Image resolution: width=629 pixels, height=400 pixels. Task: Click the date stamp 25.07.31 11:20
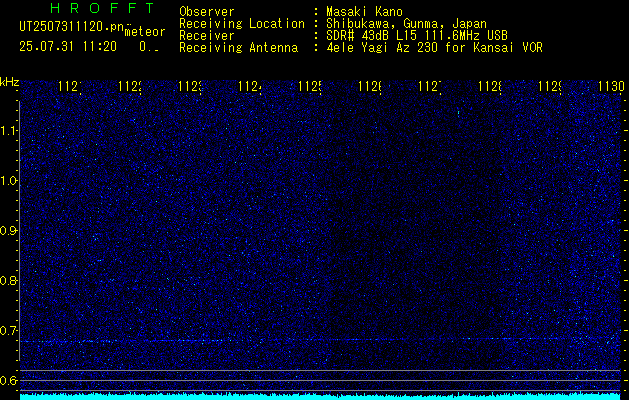pos(68,47)
